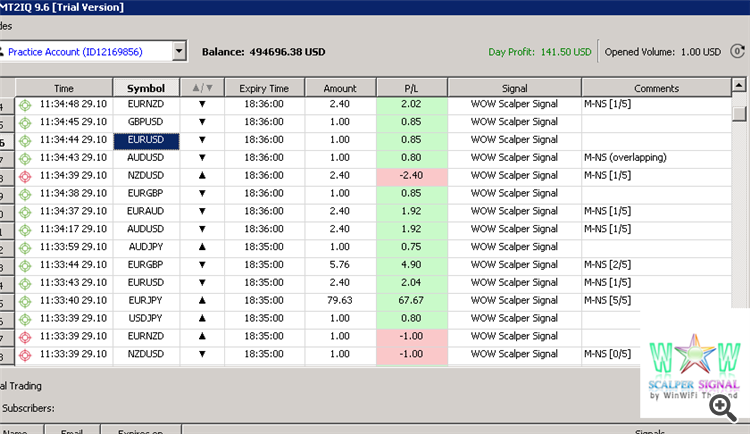This screenshot has height=434, width=750.
Task: Click the green win icon of the 11:34:17 AUDUSD trade
Action: pos(25,230)
